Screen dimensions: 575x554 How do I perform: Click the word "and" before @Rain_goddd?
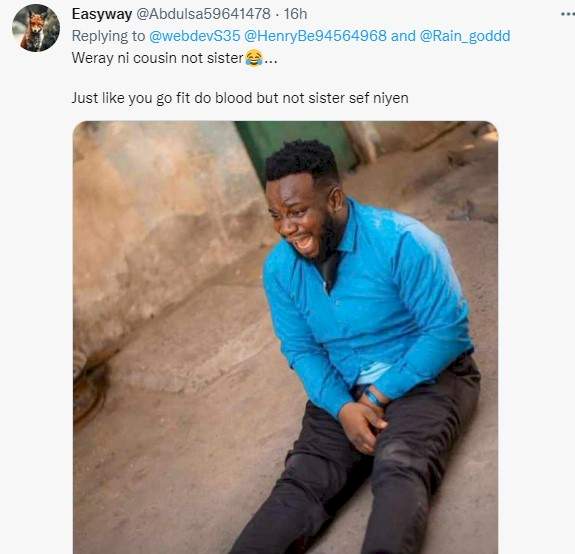(403, 36)
